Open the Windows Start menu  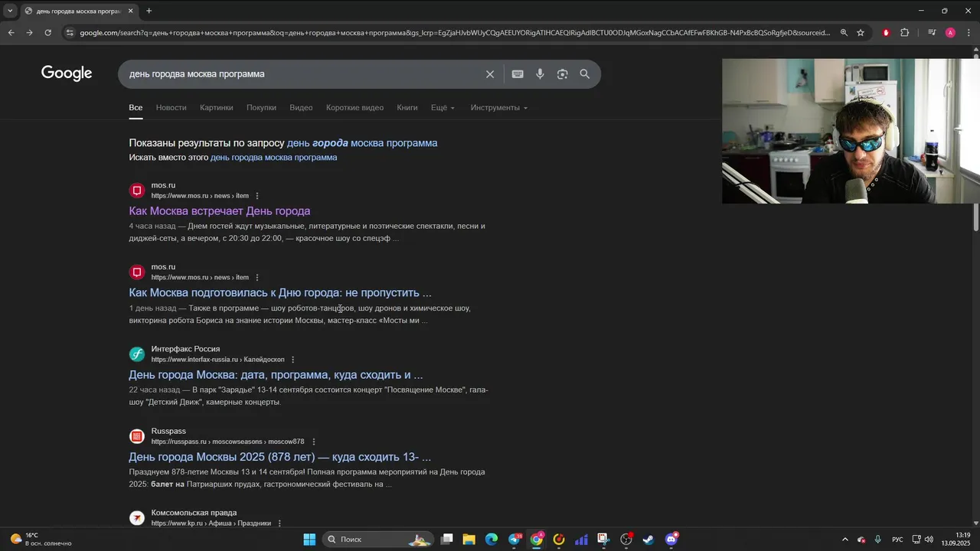click(309, 540)
